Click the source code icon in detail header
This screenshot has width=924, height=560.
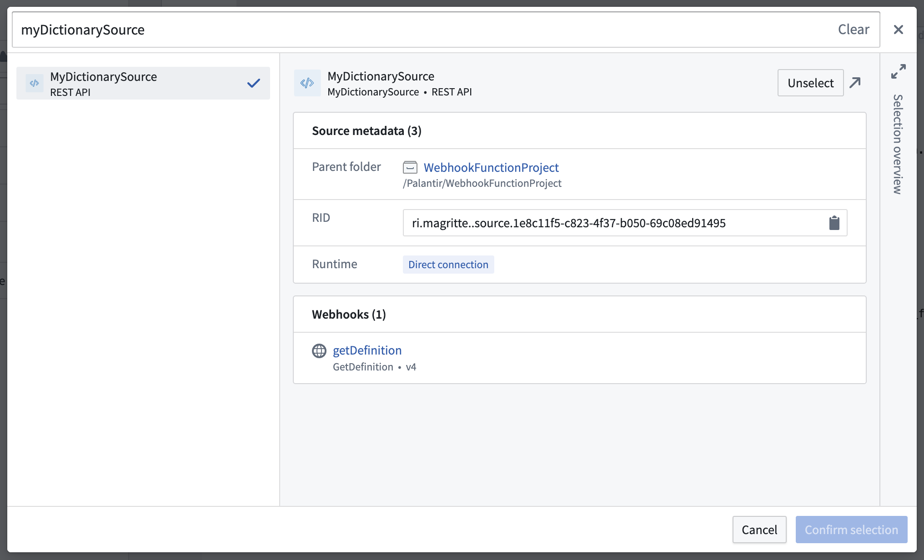coord(307,83)
